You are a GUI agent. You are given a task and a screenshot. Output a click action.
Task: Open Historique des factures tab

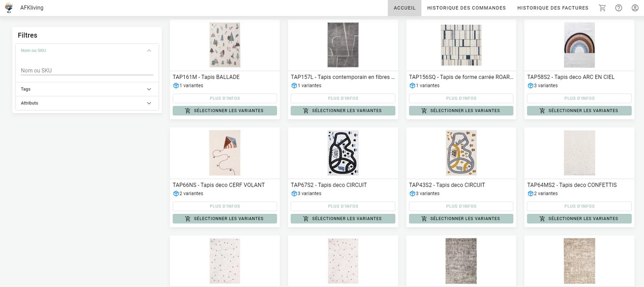pos(552,8)
